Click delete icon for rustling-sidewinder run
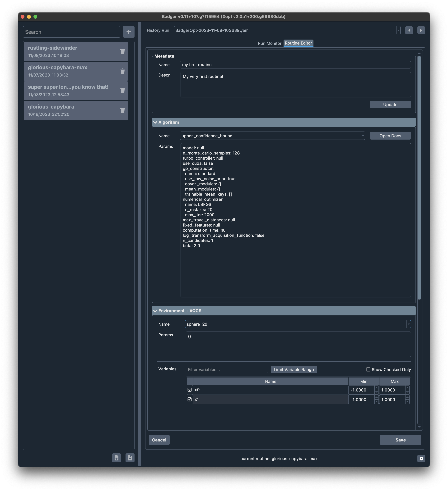 click(x=122, y=51)
